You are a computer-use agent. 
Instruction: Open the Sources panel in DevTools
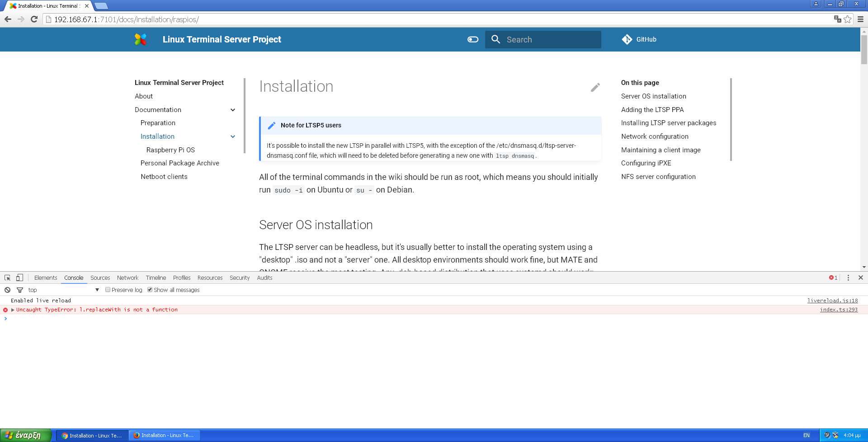100,277
